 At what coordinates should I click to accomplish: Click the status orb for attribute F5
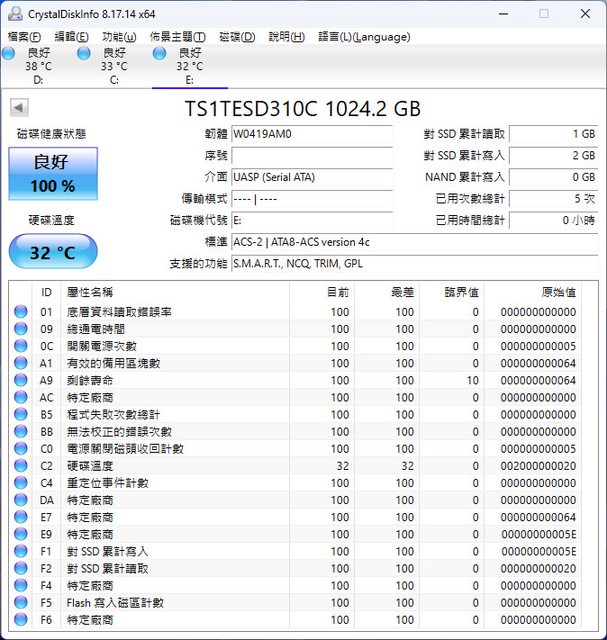20,603
